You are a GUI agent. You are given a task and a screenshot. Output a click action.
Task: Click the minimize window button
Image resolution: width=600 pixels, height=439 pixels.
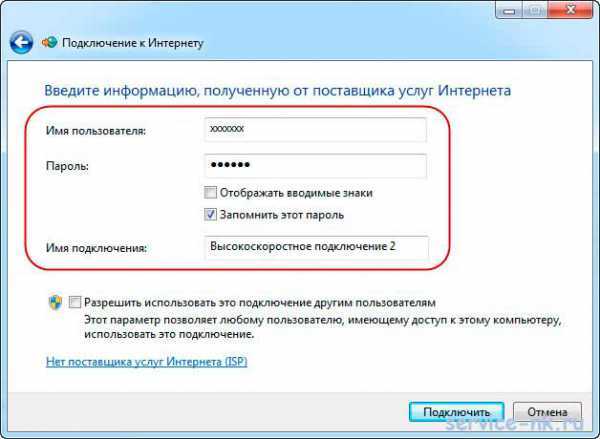pyautogui.click(x=509, y=10)
